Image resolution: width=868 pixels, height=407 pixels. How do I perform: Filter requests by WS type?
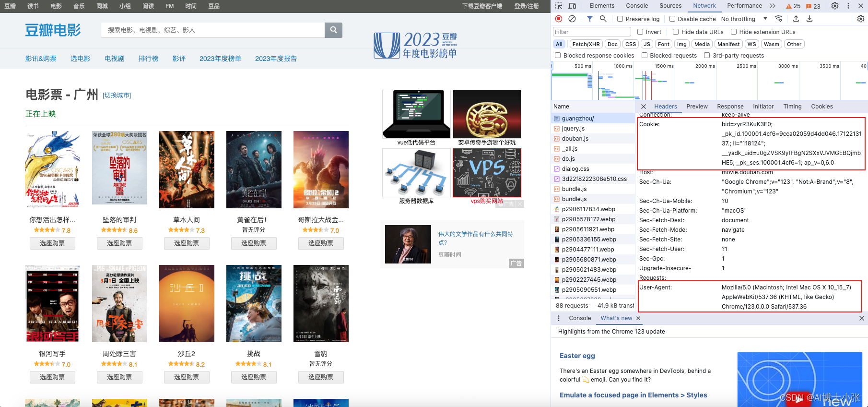coord(751,44)
